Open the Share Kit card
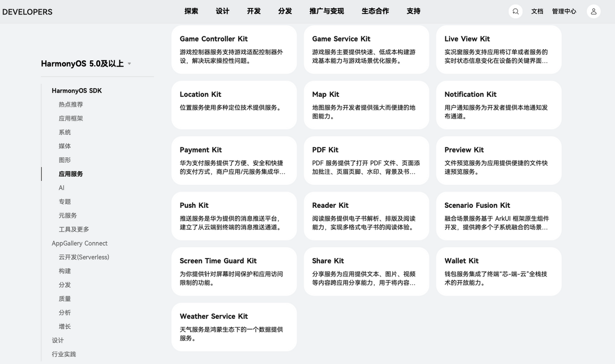Image resolution: width=615 pixels, height=364 pixels. [x=366, y=271]
